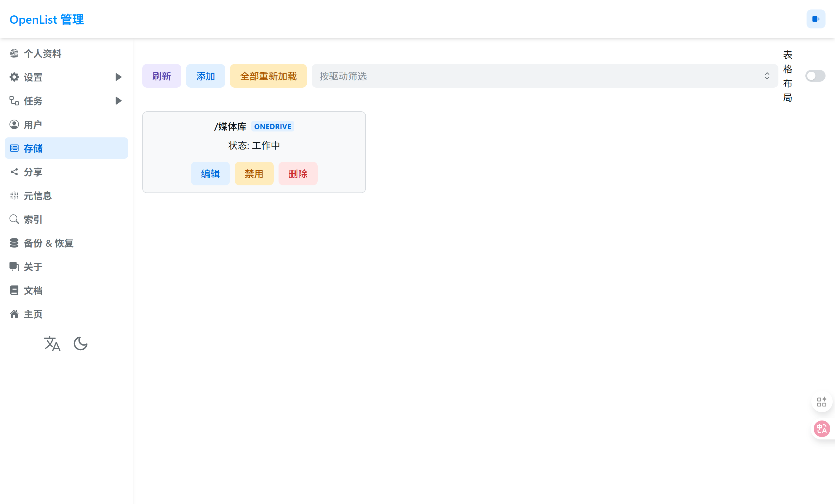Screen dimensions: 835x504
Task: Click the logout icon in top right
Action: pos(816,19)
